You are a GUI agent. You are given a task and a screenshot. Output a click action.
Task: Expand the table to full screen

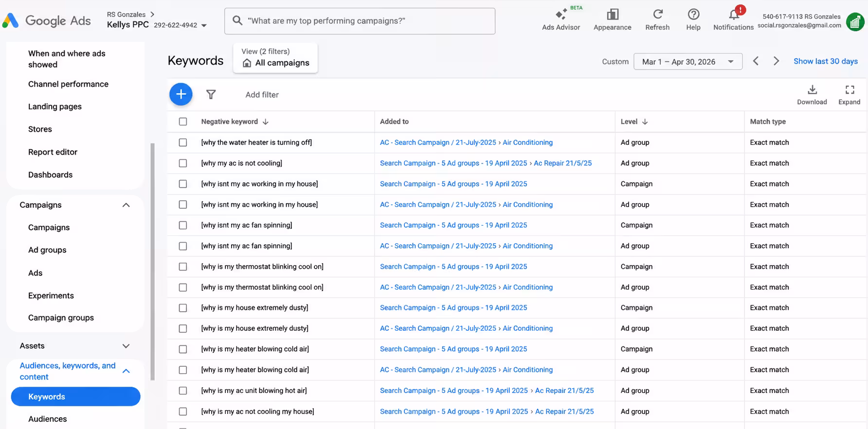pos(849,94)
